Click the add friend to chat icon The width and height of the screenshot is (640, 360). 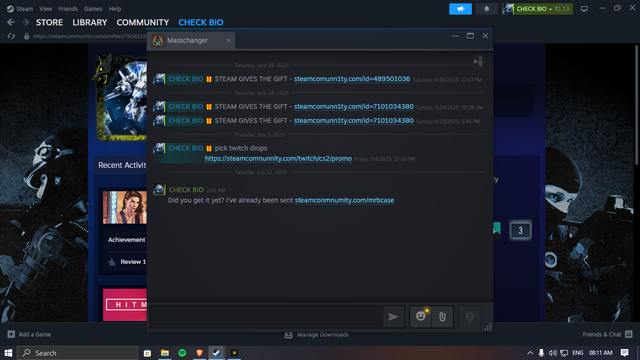click(x=478, y=61)
